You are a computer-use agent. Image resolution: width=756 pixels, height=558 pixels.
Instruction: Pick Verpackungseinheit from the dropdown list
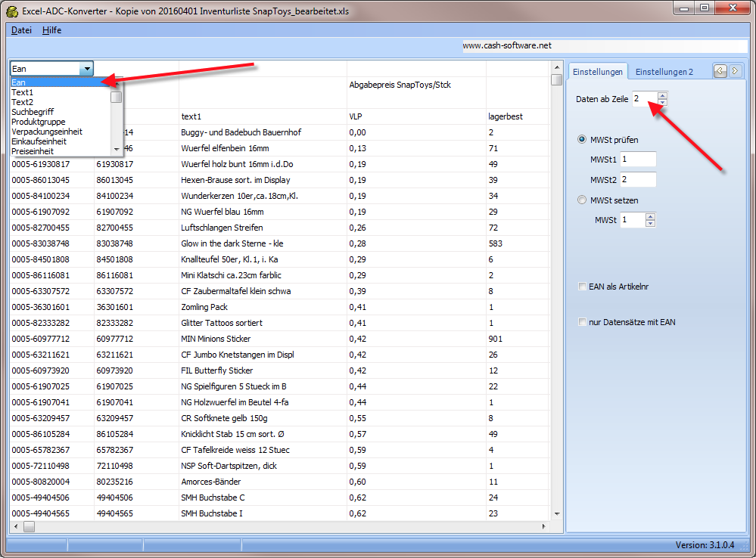pos(61,132)
